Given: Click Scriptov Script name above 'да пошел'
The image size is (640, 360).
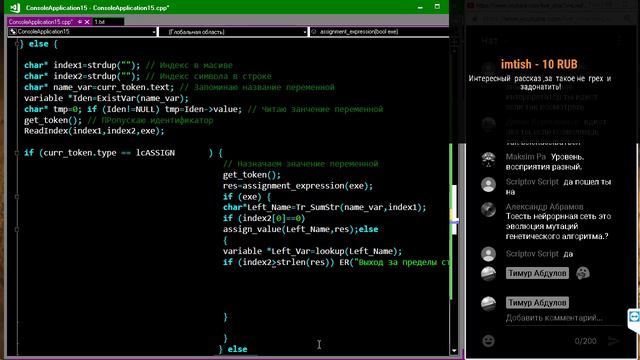Looking at the screenshot, I should point(532,182).
